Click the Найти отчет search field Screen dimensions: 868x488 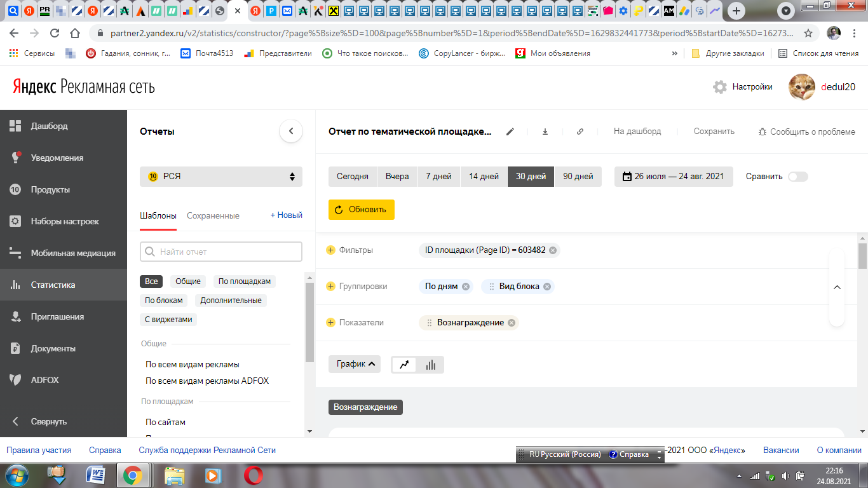pyautogui.click(x=221, y=252)
